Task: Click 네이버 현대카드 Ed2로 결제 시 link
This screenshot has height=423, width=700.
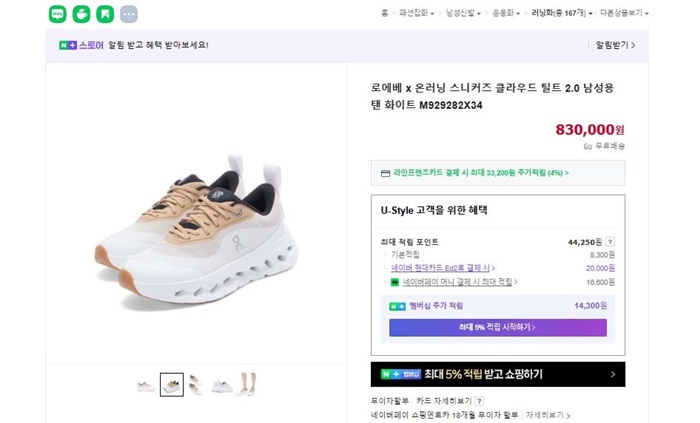Action: click(x=441, y=268)
